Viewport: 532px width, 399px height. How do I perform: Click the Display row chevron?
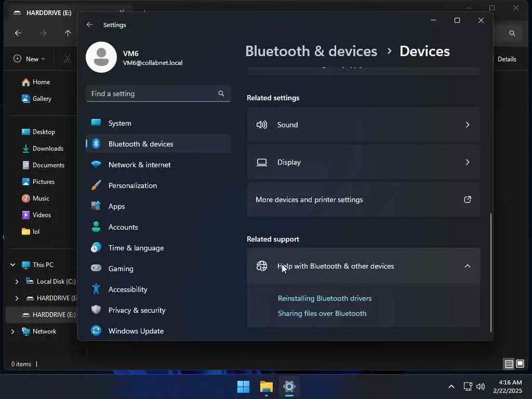[468, 162]
